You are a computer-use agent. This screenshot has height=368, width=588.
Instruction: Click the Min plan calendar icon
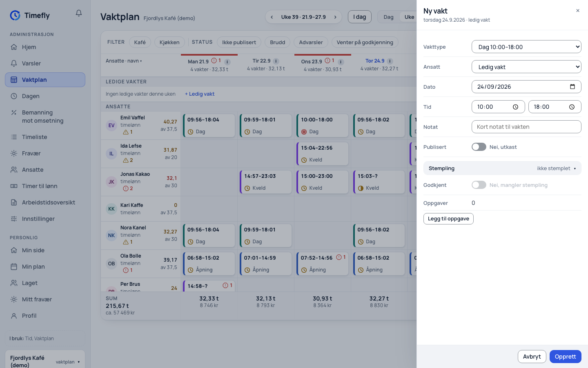[14, 267]
